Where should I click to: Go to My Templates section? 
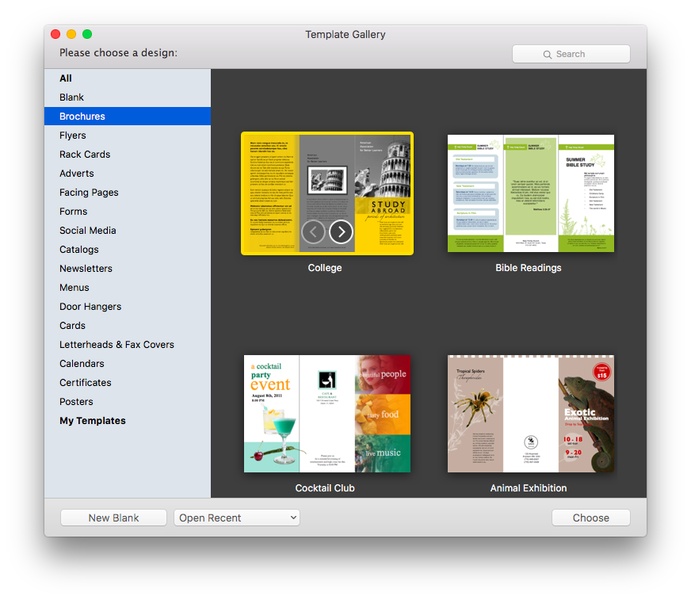point(93,421)
